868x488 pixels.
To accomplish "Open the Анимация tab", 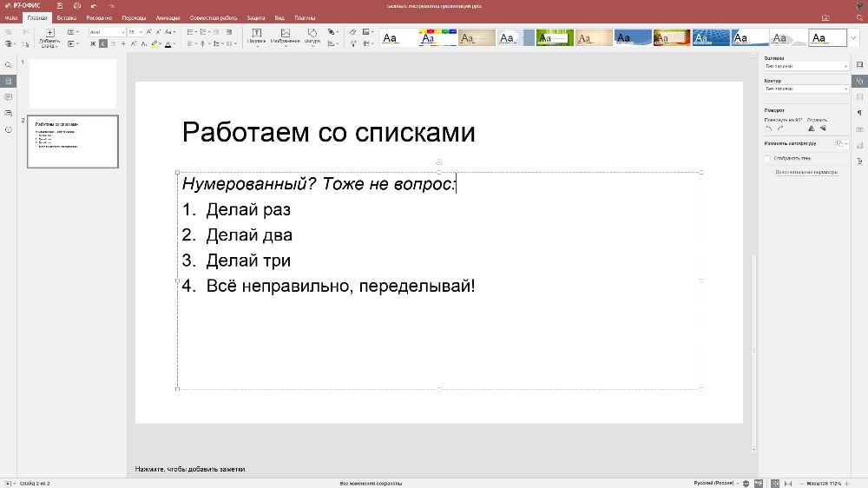I will (168, 17).
